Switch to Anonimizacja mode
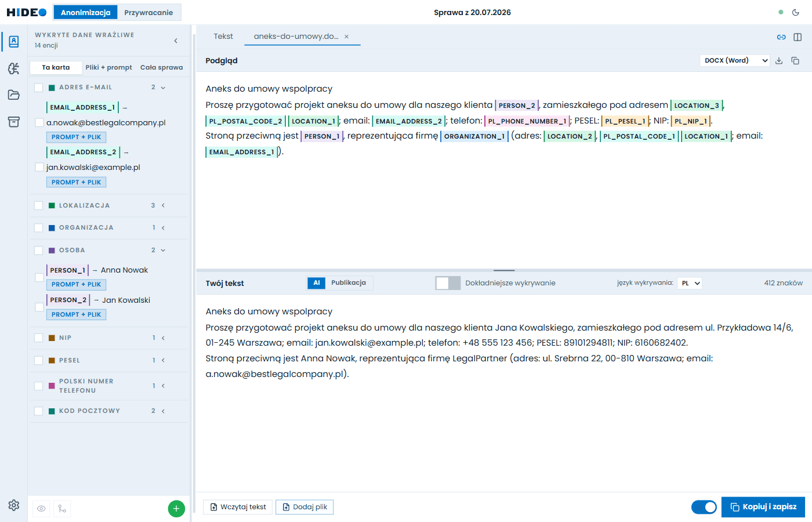 86,12
